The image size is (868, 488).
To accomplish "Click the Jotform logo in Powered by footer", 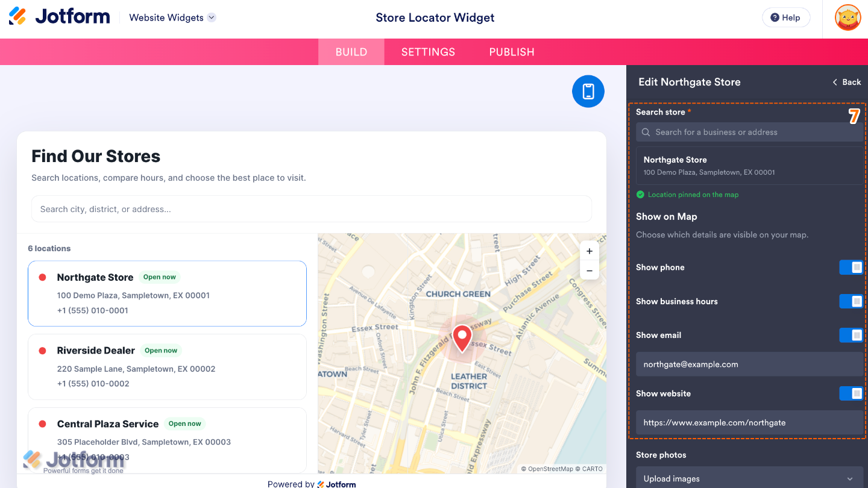I will (x=336, y=484).
